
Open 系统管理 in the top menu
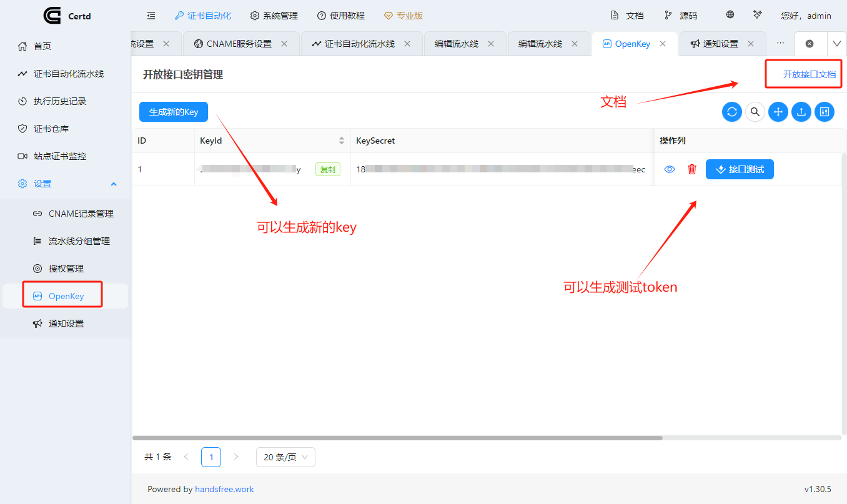click(274, 16)
